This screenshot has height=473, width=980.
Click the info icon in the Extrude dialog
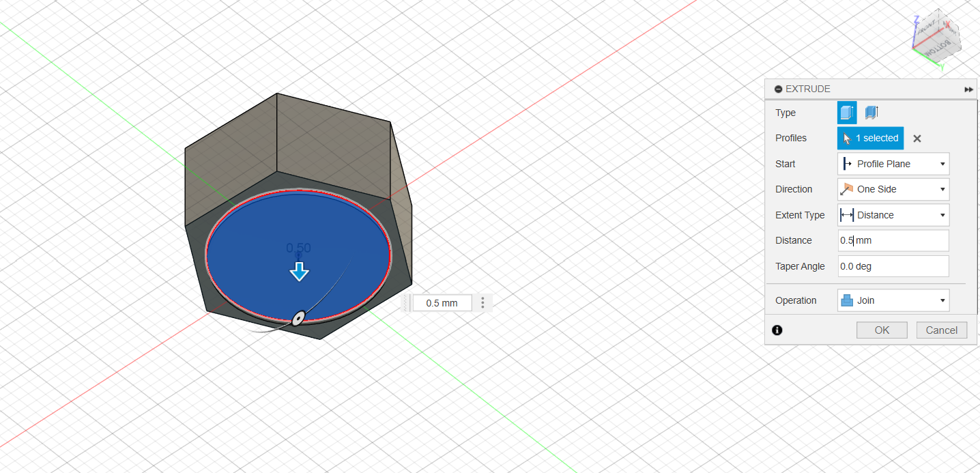tap(777, 330)
